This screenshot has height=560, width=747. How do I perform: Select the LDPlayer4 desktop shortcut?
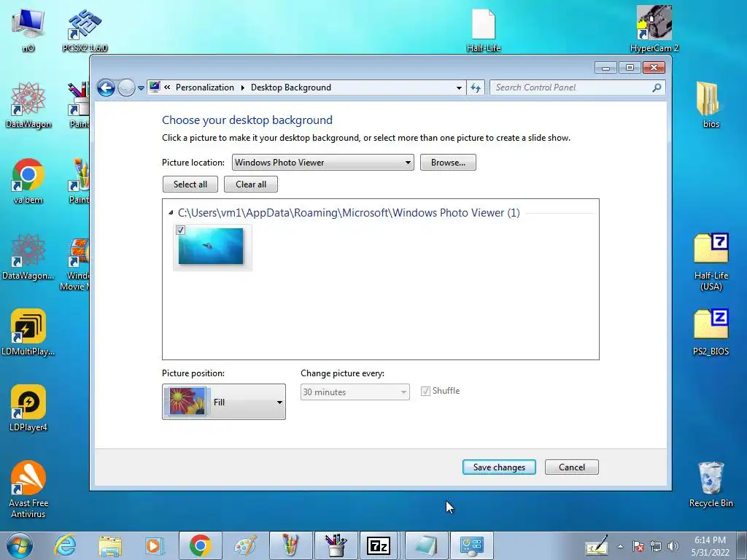28,408
